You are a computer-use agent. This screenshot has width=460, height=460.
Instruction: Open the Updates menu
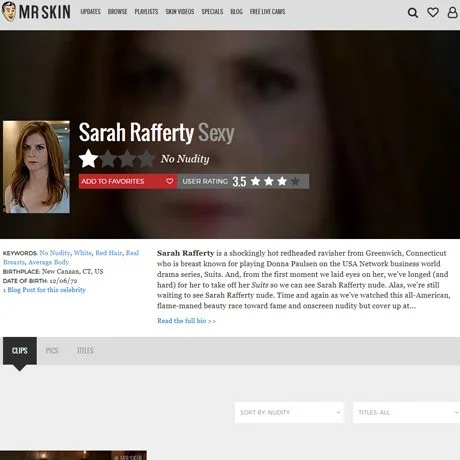[90, 12]
